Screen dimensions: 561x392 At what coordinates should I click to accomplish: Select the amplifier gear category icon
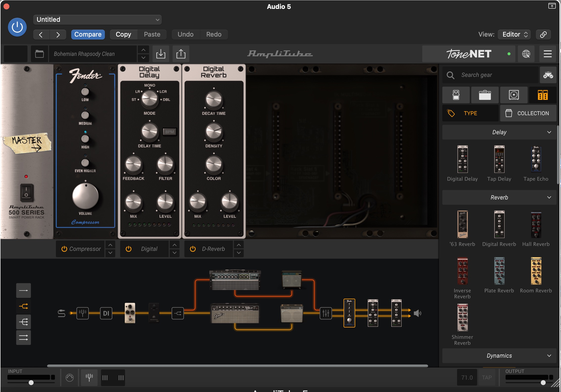click(485, 95)
